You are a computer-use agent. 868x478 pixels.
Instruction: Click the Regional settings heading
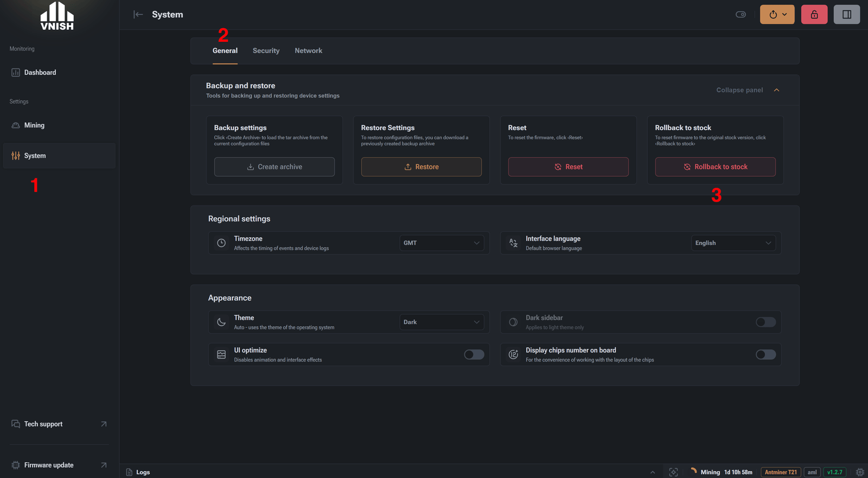239,219
